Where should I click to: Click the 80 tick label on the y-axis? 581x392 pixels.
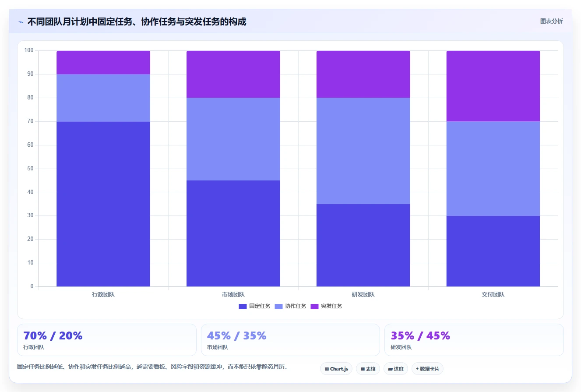click(x=31, y=98)
